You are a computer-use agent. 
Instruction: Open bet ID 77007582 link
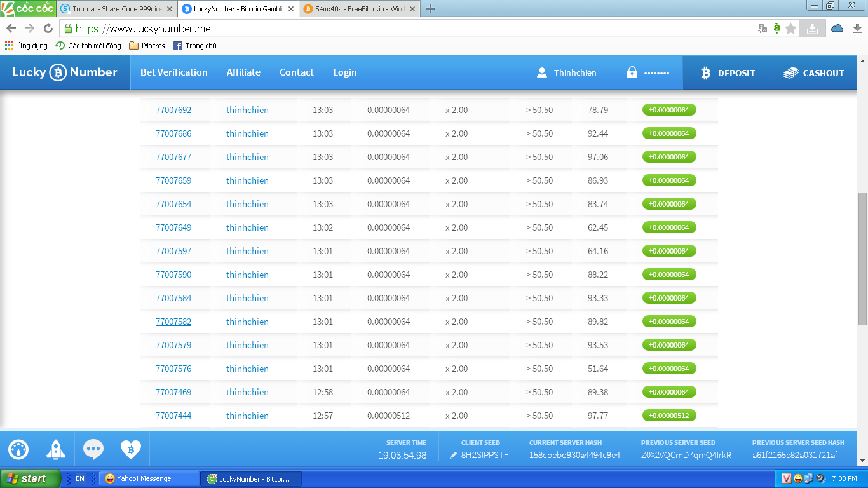(x=173, y=322)
